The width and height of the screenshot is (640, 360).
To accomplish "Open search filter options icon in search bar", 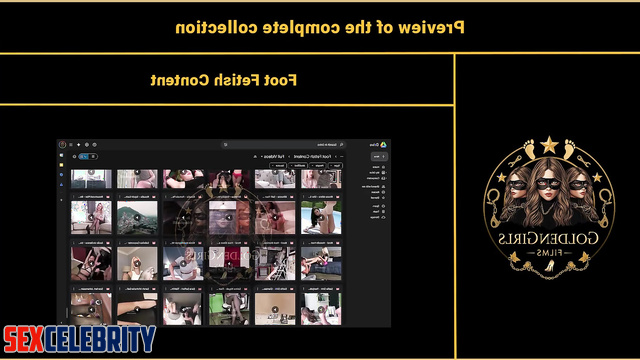I will (225, 144).
